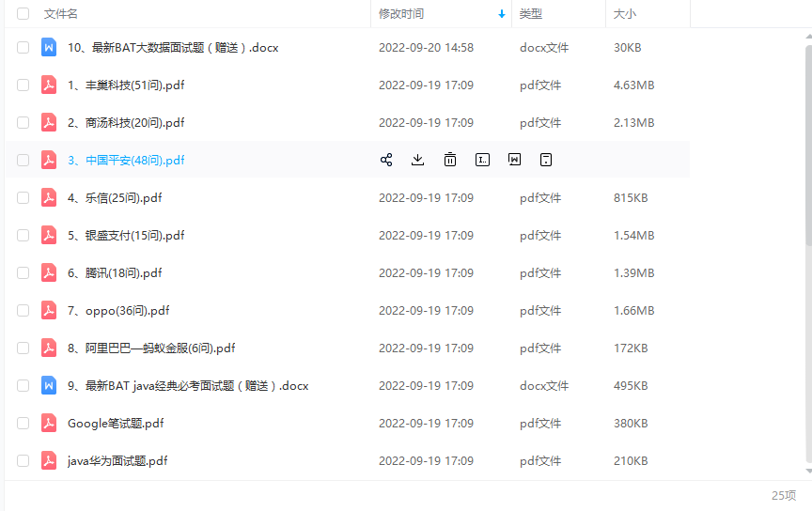Open file 6、腾讯(18问).pdf
The width and height of the screenshot is (812, 511).
(115, 272)
